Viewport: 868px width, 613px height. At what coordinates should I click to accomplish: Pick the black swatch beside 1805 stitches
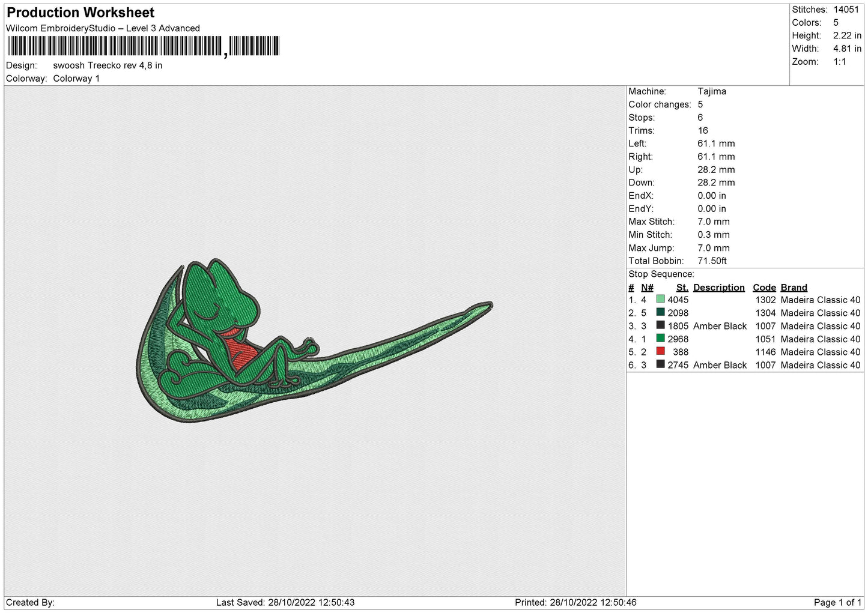pyautogui.click(x=660, y=325)
